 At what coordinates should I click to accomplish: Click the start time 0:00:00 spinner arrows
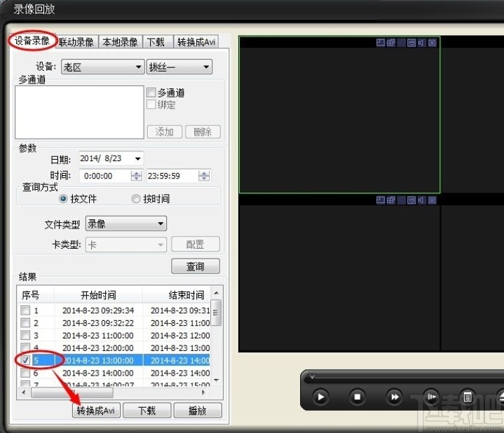pyautogui.click(x=136, y=176)
